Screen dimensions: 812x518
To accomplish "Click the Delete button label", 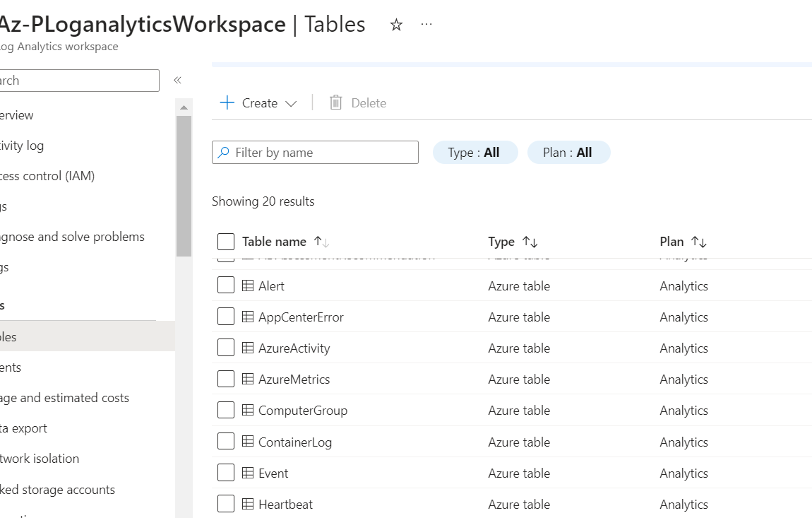I will (369, 103).
